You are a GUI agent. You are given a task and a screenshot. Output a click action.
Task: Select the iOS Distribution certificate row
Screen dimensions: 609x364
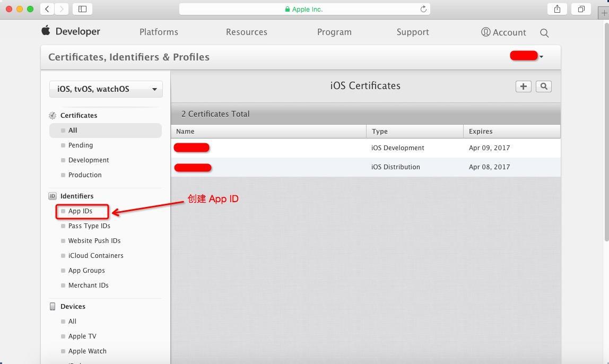pos(366,167)
